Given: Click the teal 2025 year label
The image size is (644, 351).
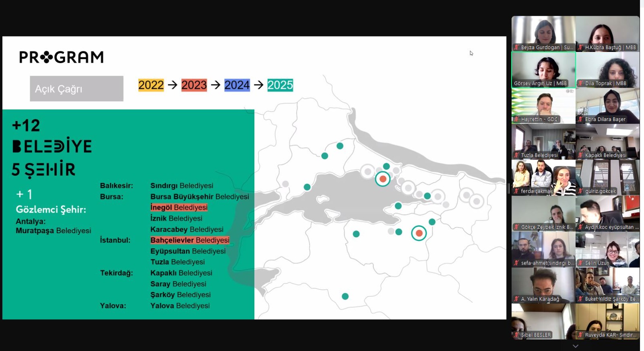Looking at the screenshot, I should [280, 85].
